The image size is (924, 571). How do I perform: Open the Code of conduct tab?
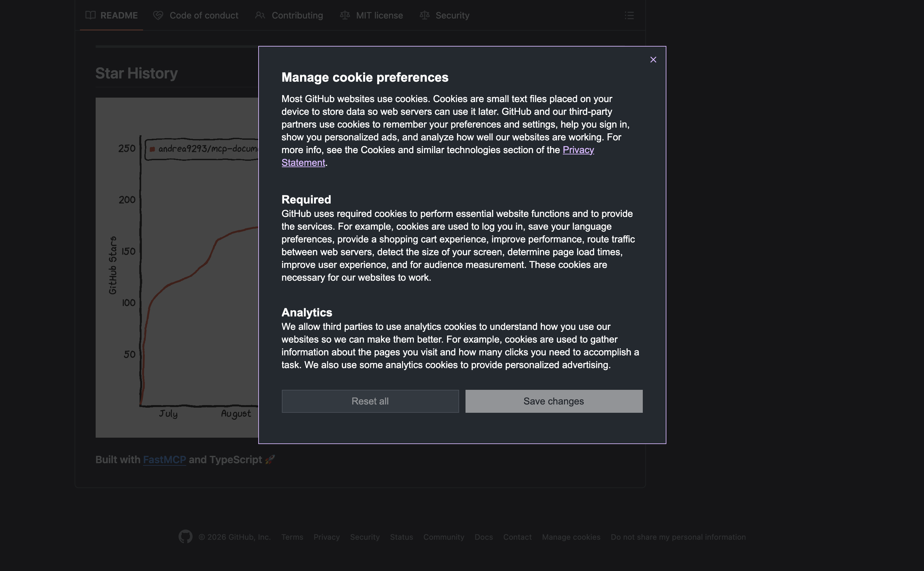tap(196, 16)
